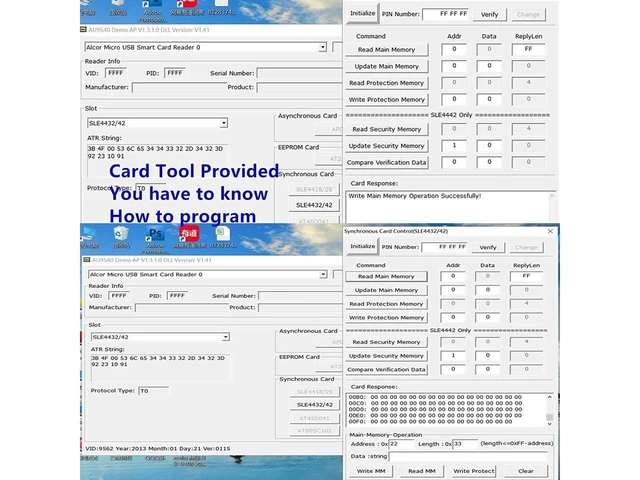The height and width of the screenshot is (480, 640).
Task: Click Manufacturer field in the lower window
Action: [180, 307]
